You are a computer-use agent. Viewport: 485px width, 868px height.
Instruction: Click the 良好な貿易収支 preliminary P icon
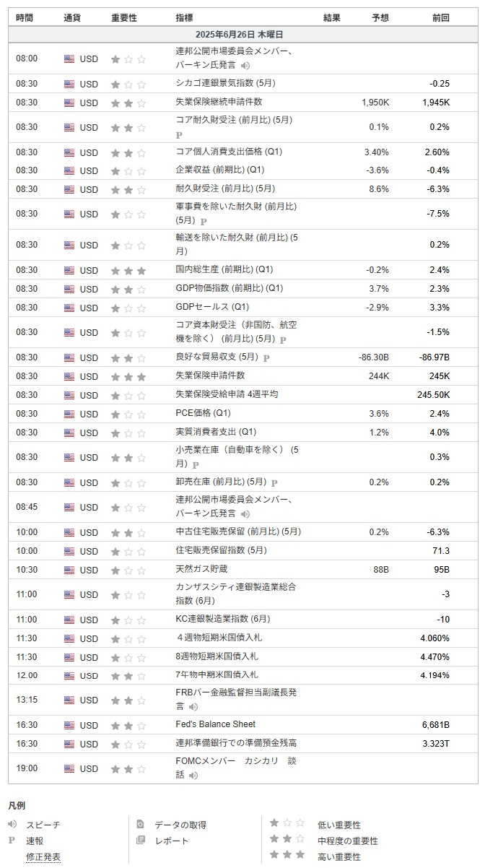coord(266,357)
